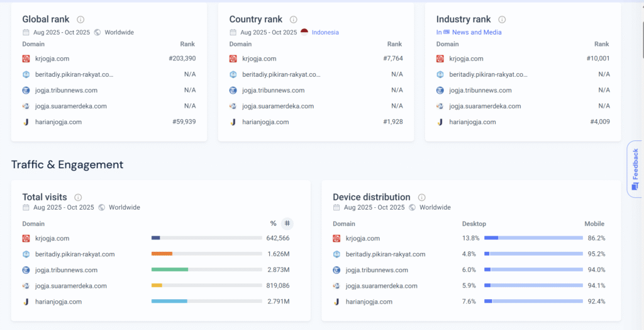Click harianjogja.com in the Country rank list
Image resolution: width=644 pixels, height=330 pixels.
click(265, 122)
